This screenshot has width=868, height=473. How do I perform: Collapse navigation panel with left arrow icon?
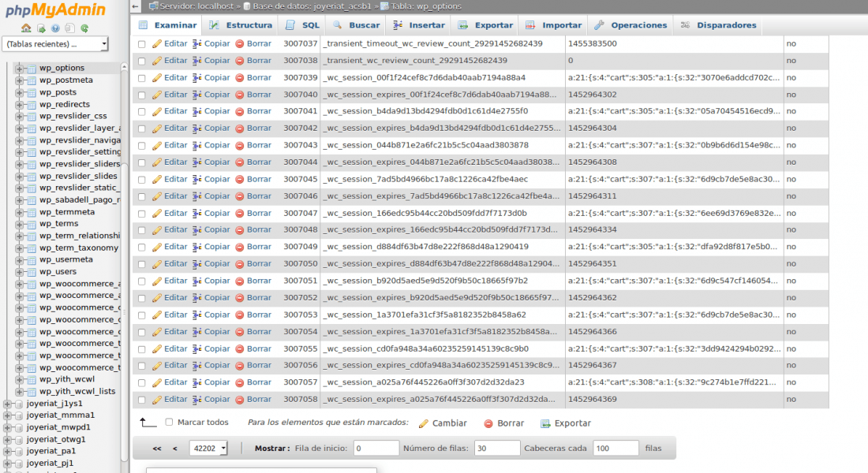pos(136,6)
